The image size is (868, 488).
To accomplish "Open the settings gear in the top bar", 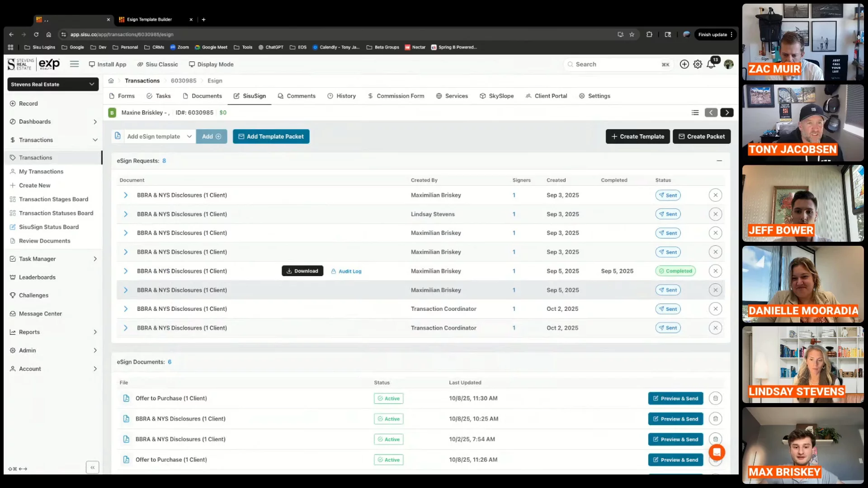I will tap(698, 65).
